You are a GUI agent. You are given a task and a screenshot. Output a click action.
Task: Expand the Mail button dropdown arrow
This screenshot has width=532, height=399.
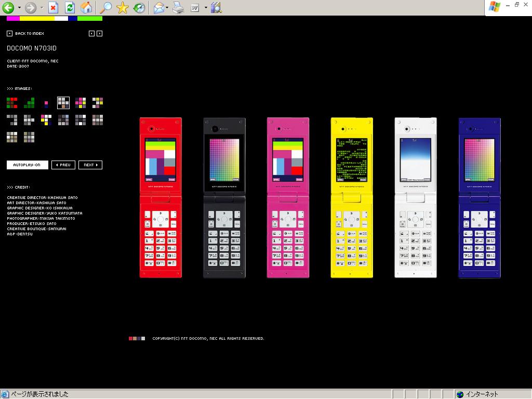point(167,7)
